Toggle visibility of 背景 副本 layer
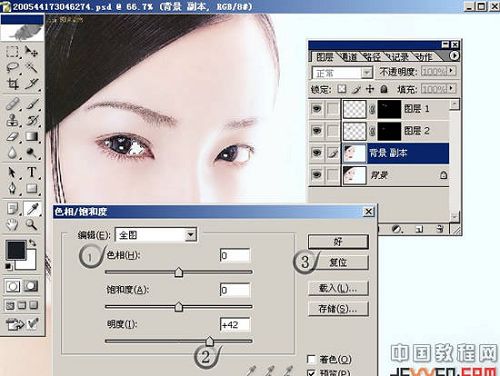Viewport: 500px width, 376px height. 317,153
